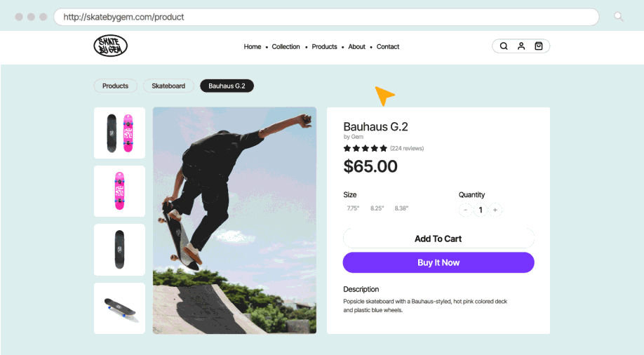Image resolution: width=644 pixels, height=355 pixels.
Task: Click the browser URL address field
Action: point(326,17)
